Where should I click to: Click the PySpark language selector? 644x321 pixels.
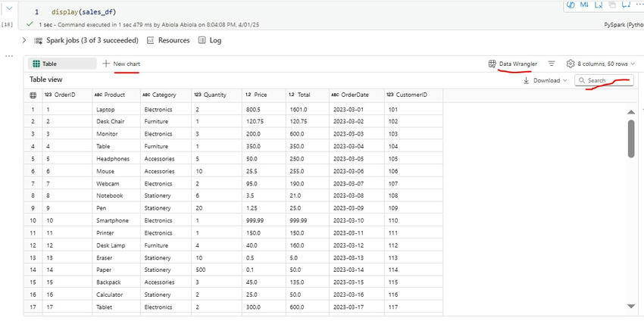pyautogui.click(x=624, y=25)
